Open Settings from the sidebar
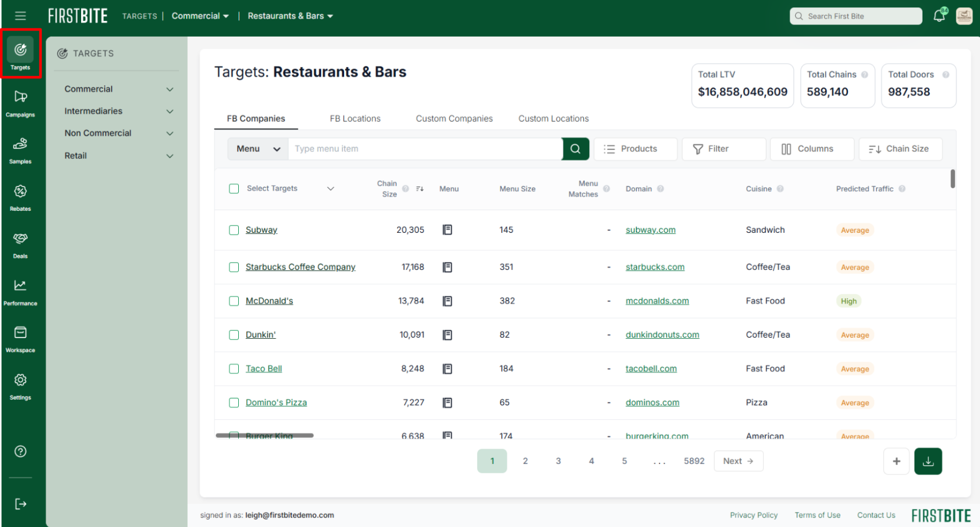The image size is (980, 527). pyautogui.click(x=20, y=387)
